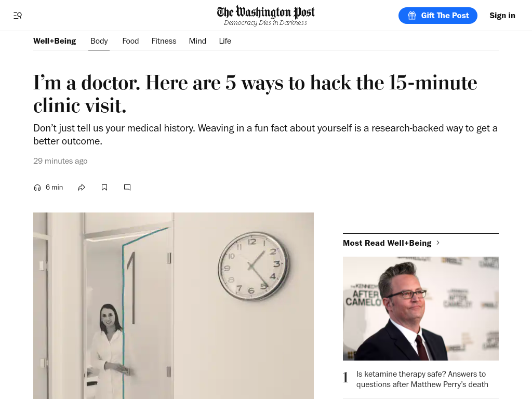The image size is (532, 399).
Task: Open the sections search menu icon
Action: point(18,16)
